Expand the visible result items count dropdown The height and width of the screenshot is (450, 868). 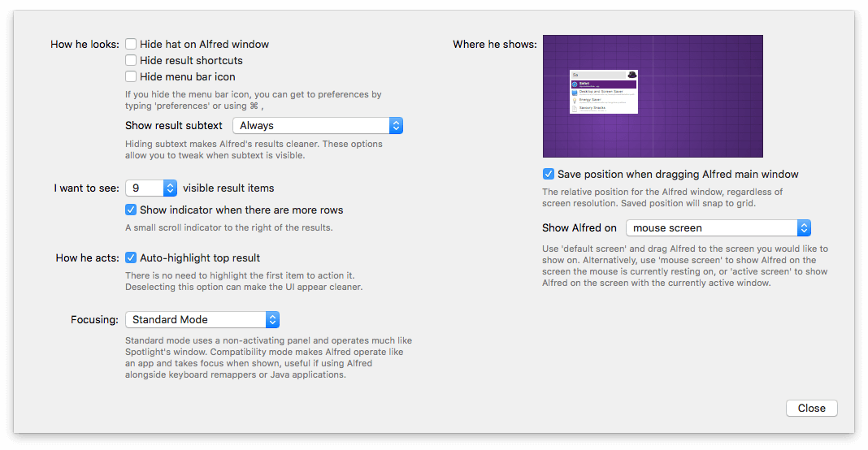click(150, 188)
